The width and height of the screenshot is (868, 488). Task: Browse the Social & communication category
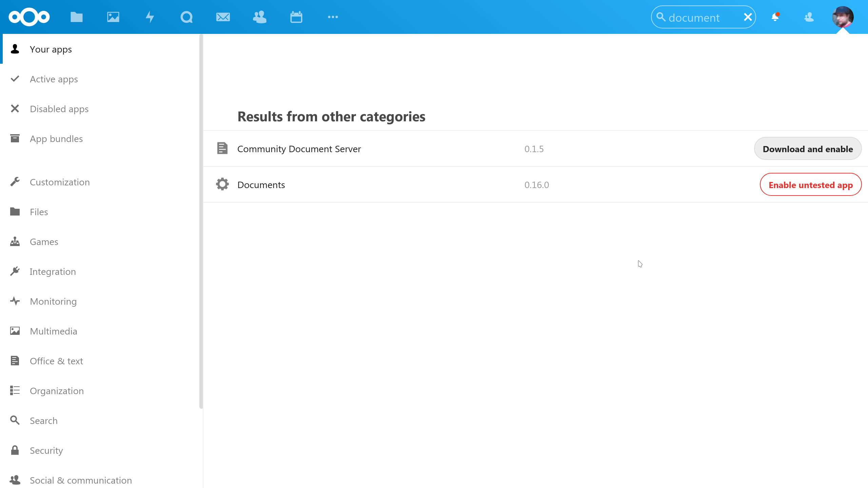(x=101, y=480)
